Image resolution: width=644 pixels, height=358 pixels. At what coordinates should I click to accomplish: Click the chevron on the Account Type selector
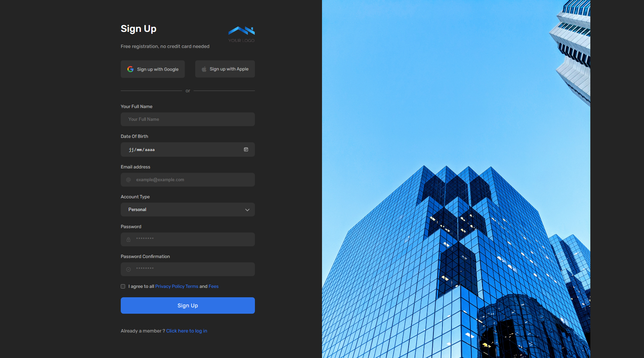[x=247, y=209]
